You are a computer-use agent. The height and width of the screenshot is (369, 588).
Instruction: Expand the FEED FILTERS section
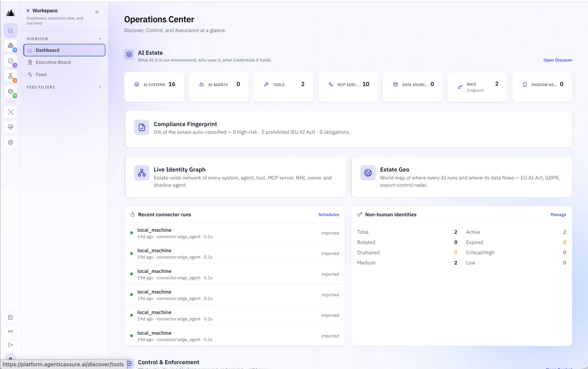[x=64, y=87]
